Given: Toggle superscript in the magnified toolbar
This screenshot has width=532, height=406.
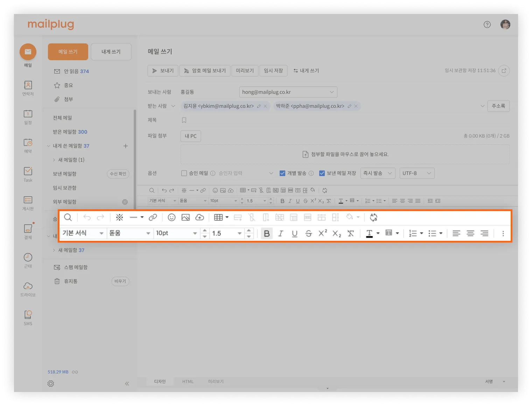Looking at the screenshot, I should pos(323,233).
